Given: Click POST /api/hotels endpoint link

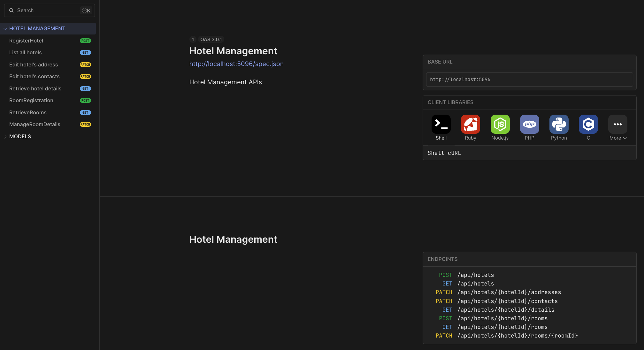Looking at the screenshot, I should [x=475, y=275].
